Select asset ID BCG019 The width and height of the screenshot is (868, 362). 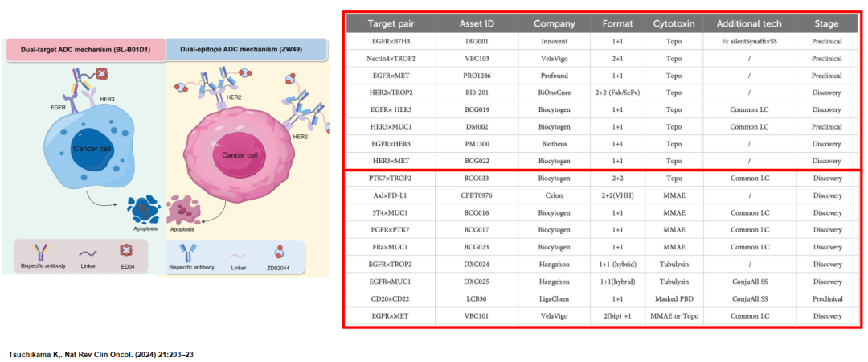477,109
